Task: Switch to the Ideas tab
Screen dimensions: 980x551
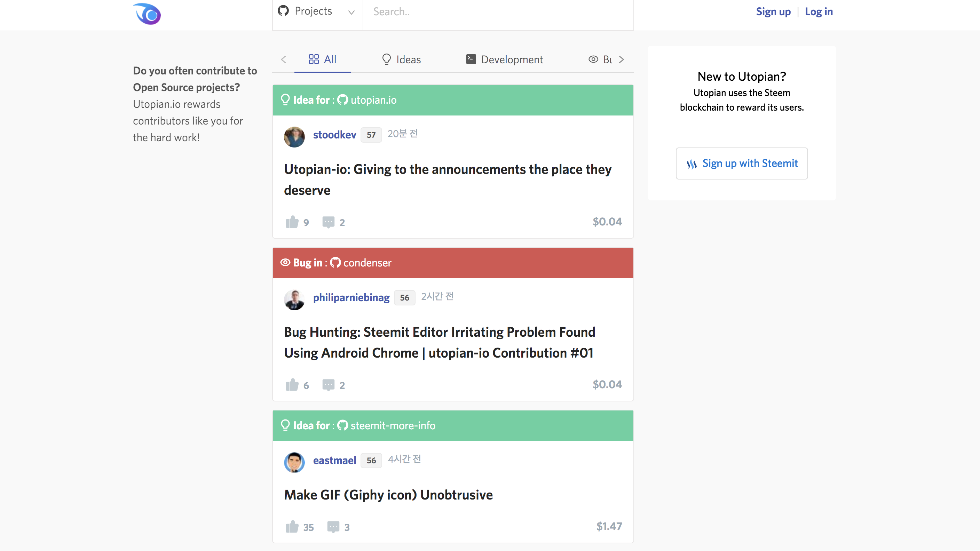Action: click(401, 59)
